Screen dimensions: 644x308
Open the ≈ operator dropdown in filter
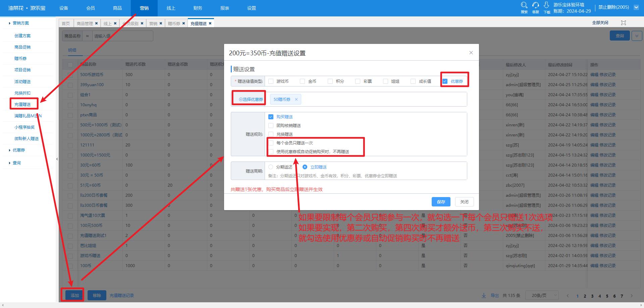[x=87, y=36]
